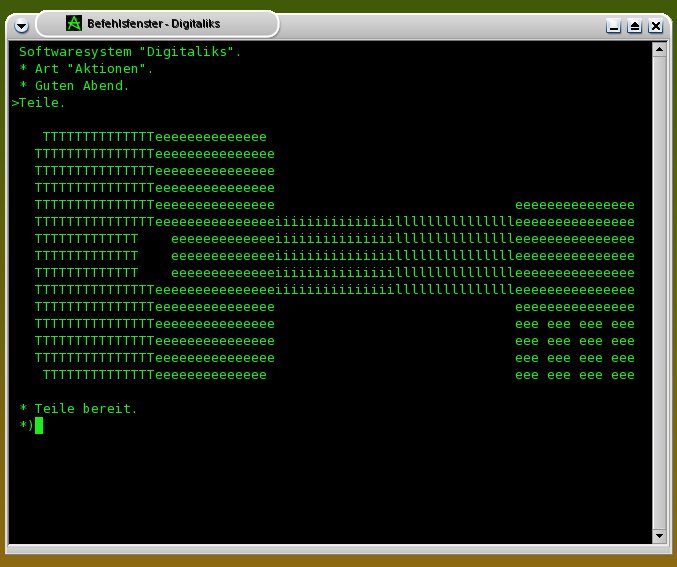The image size is (677, 567).
Task: Click the Softwaresystem "Digitaliks" header line
Action: tap(130, 50)
